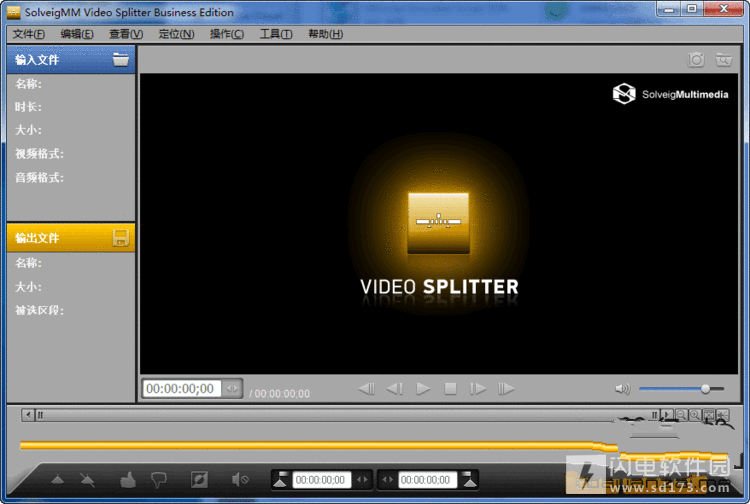This screenshot has height=504, width=750.
Task: Open the 查看(V) menu
Action: coord(126,34)
